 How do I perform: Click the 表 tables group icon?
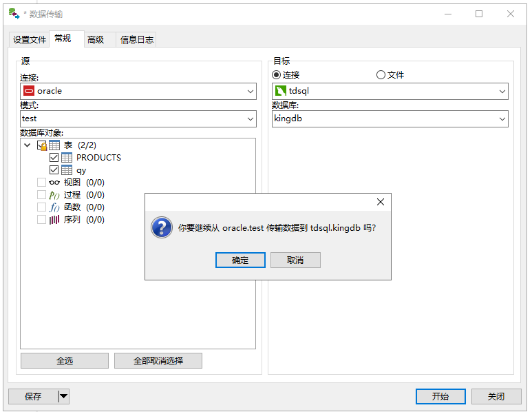[54, 145]
